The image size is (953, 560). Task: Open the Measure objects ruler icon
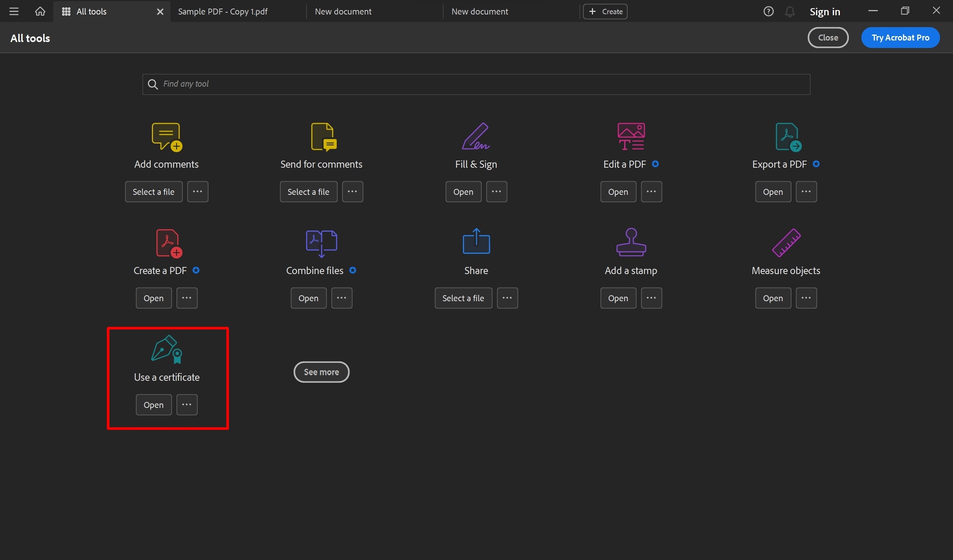(x=785, y=242)
